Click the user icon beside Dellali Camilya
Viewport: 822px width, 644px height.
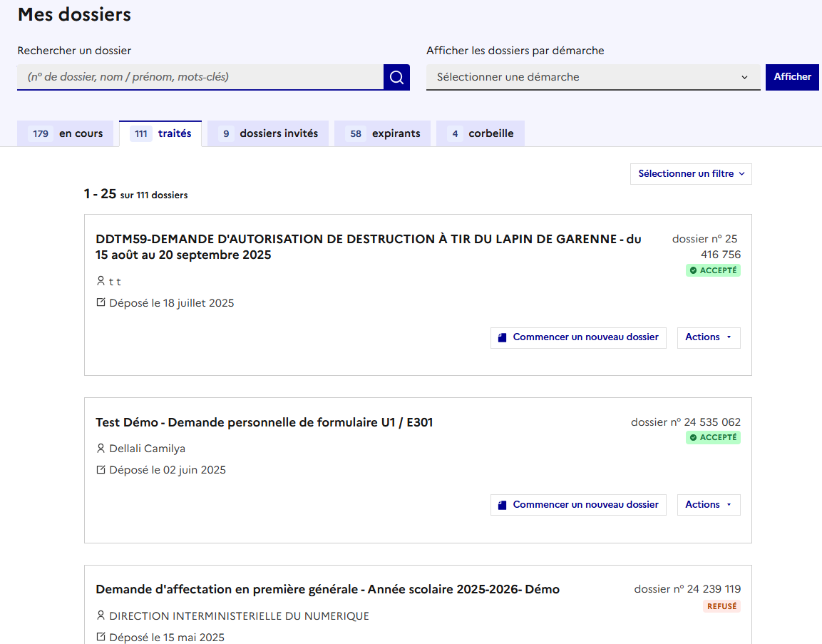tap(101, 449)
